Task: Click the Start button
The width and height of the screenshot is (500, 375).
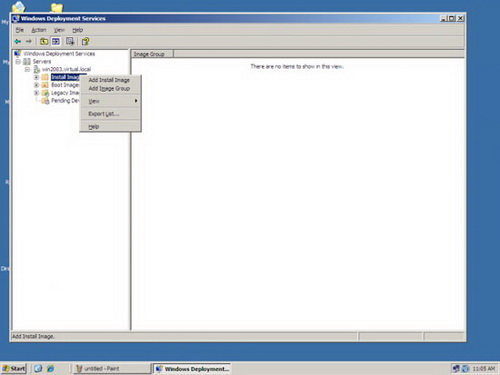Action: pyautogui.click(x=14, y=368)
